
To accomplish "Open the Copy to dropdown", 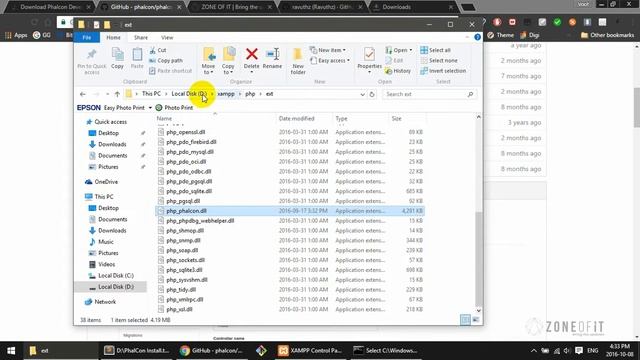I will click(228, 61).
